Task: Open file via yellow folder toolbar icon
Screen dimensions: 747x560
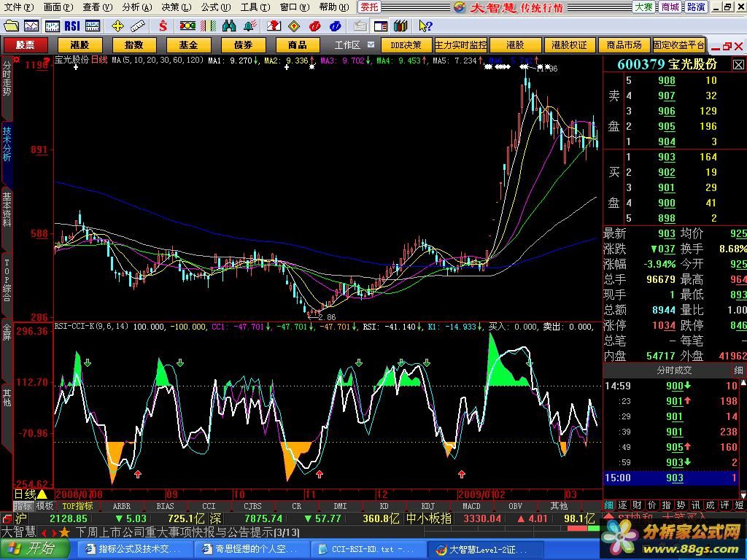Action: coord(11,26)
